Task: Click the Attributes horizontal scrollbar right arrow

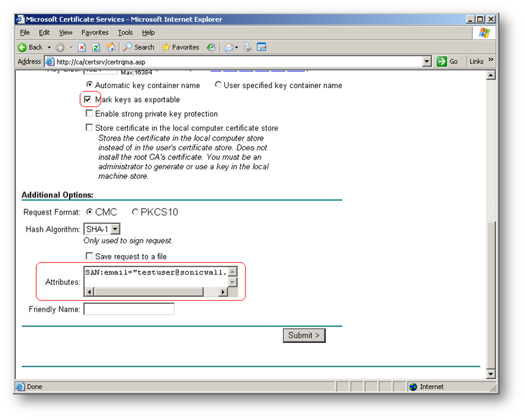Action: pos(222,292)
